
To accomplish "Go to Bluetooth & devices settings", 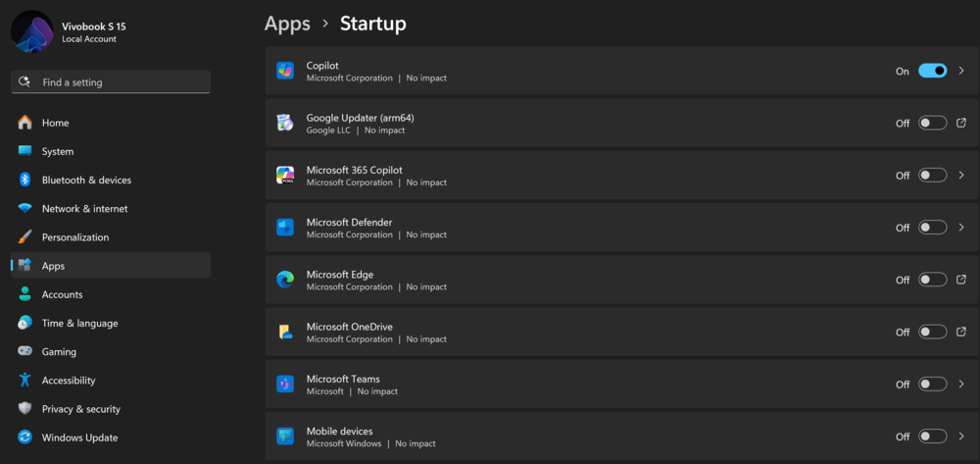I will [111, 180].
